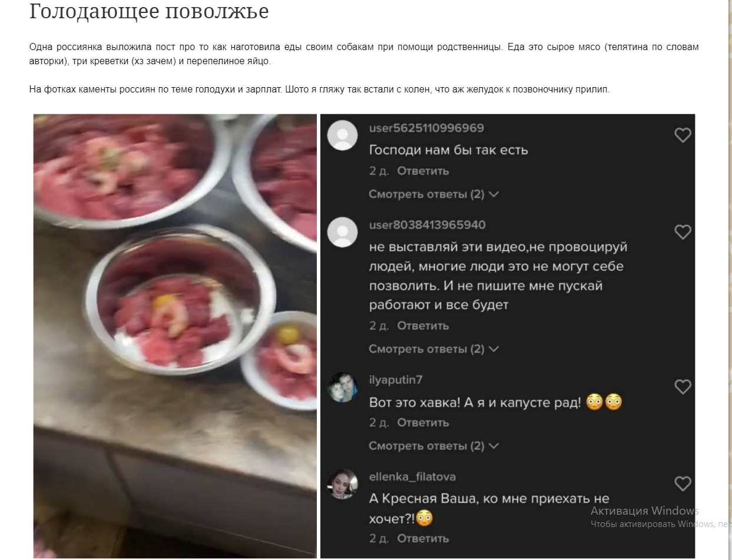The width and height of the screenshot is (732, 560).
Task: Open username ilyaputin7
Action: [396, 380]
